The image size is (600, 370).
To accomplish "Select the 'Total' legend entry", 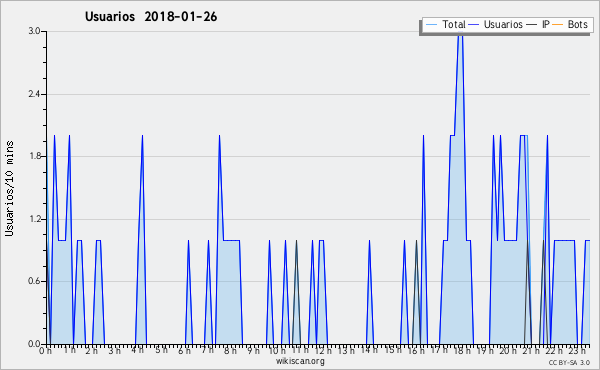I will pyautogui.click(x=453, y=24).
